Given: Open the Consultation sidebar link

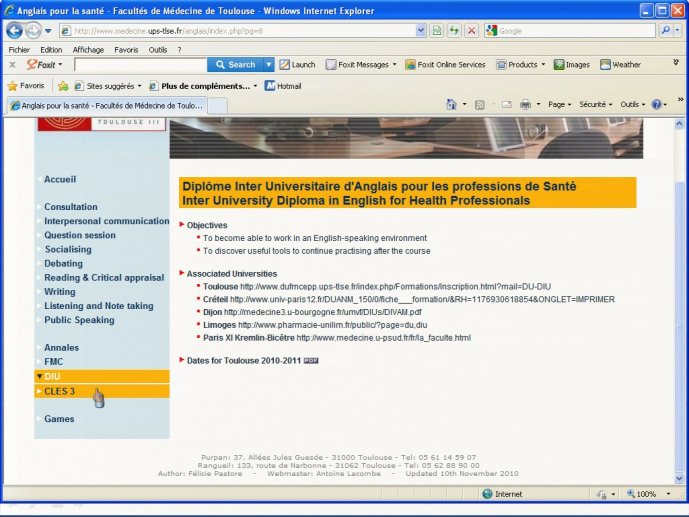Looking at the screenshot, I should click(x=71, y=206).
